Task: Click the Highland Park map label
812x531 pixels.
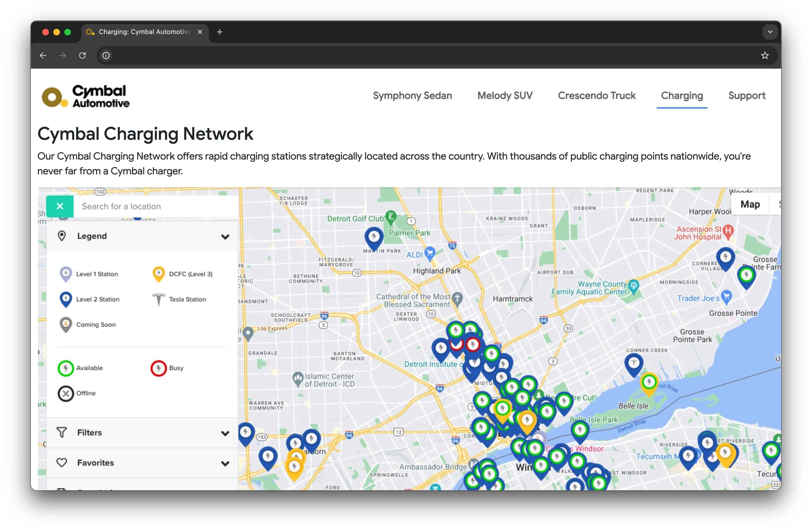Action: tap(437, 271)
